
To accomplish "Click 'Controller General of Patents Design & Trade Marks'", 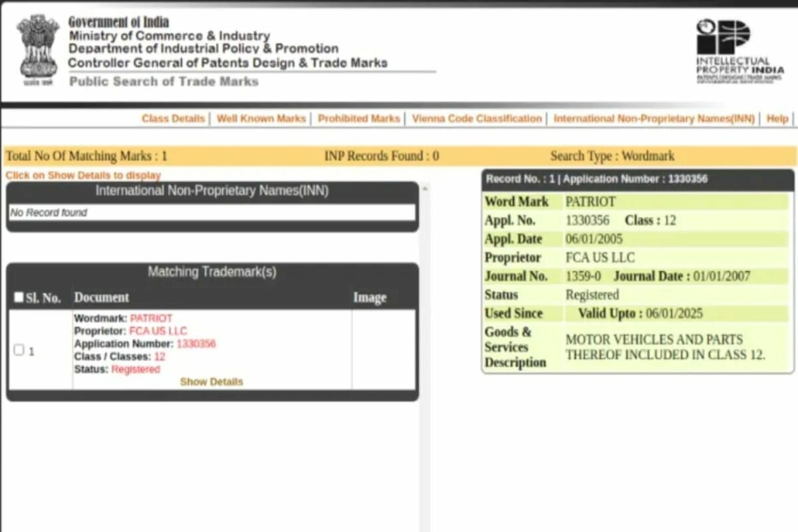I will 227,63.
